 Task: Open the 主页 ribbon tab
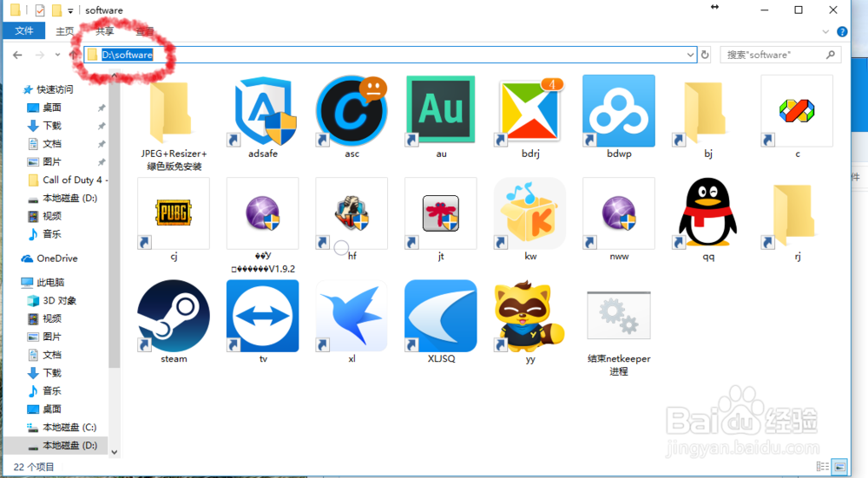point(65,31)
